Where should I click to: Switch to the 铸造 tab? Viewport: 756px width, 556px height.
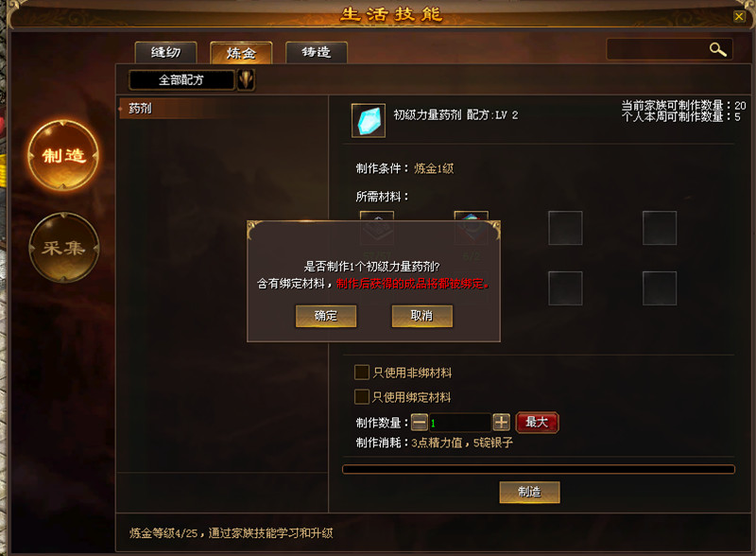[x=317, y=52]
